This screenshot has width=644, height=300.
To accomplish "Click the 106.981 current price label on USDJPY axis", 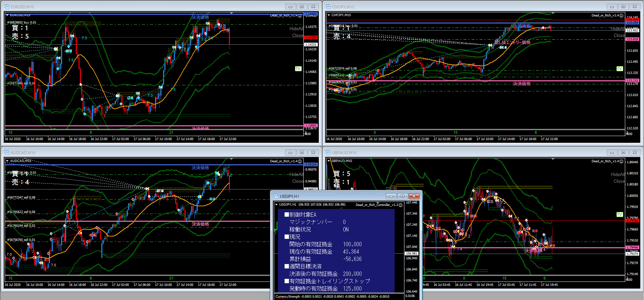I will point(411,254).
